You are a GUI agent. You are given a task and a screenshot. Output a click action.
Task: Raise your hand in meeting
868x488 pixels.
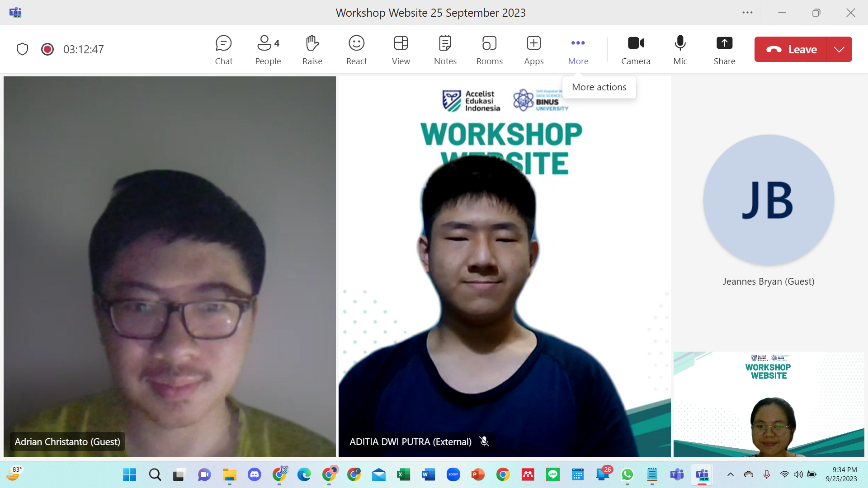tap(312, 50)
